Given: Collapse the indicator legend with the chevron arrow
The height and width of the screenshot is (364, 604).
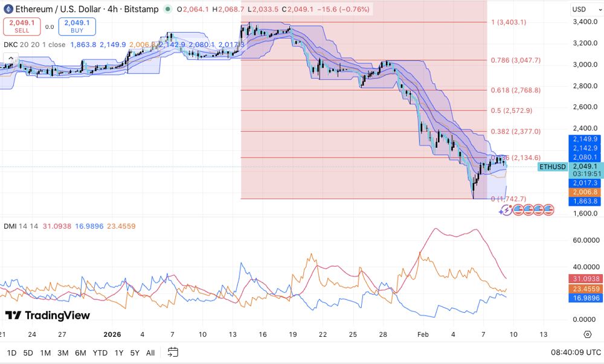Looking at the screenshot, I should [11, 59].
